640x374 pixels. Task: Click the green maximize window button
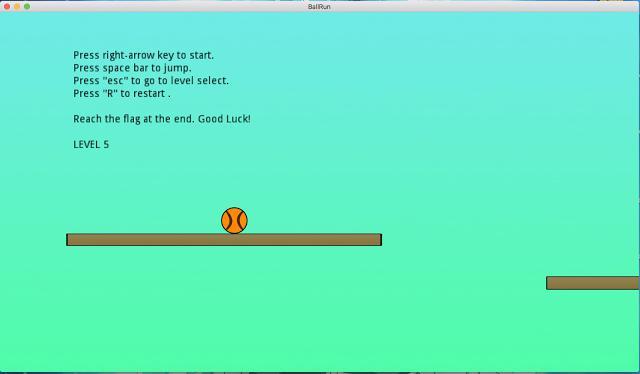coord(27,7)
